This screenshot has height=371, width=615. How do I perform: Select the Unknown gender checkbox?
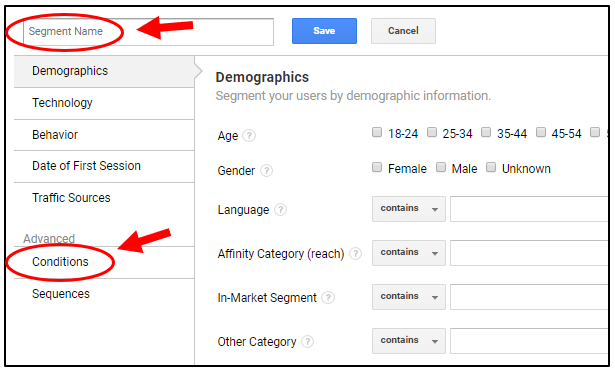coord(491,167)
